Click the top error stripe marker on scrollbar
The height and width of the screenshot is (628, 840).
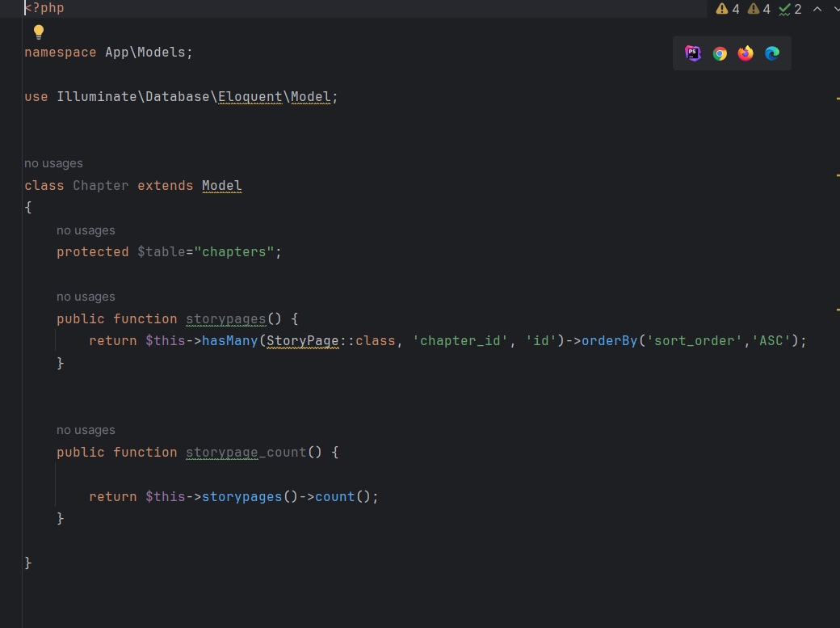[x=837, y=98]
